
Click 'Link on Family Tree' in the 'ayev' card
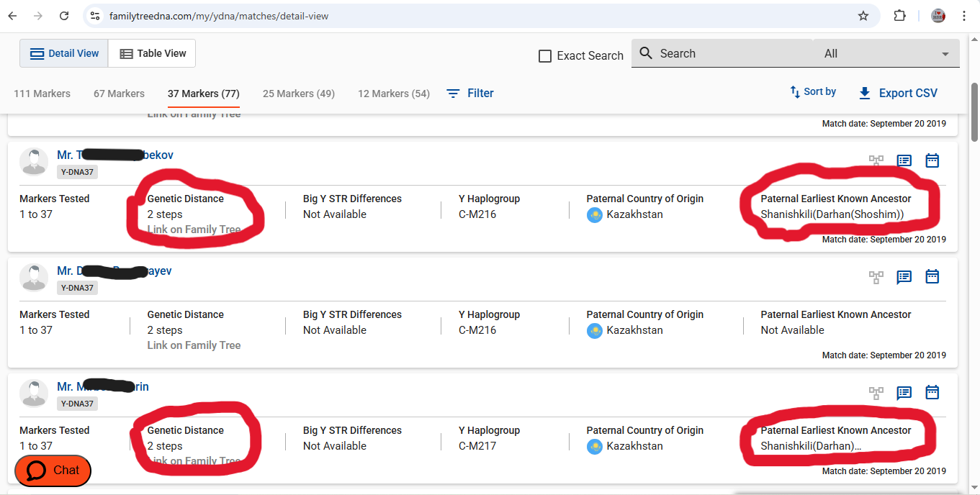pyautogui.click(x=194, y=345)
